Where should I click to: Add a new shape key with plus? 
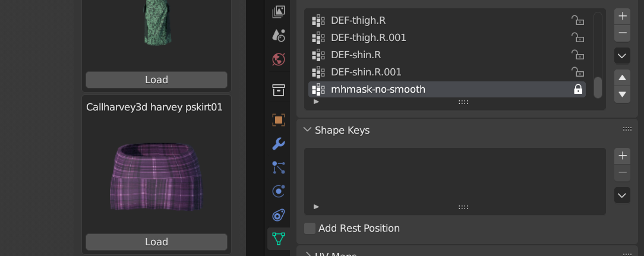click(622, 156)
